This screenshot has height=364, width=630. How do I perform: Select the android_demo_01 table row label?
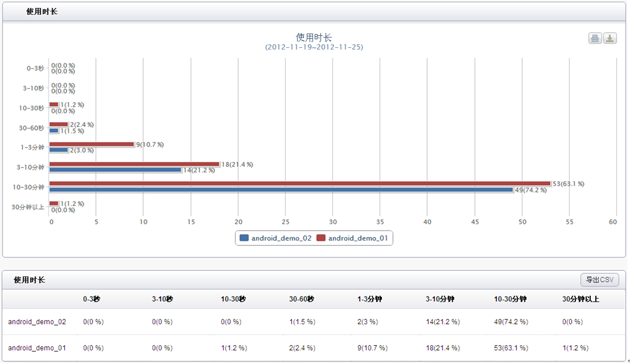pyautogui.click(x=37, y=348)
